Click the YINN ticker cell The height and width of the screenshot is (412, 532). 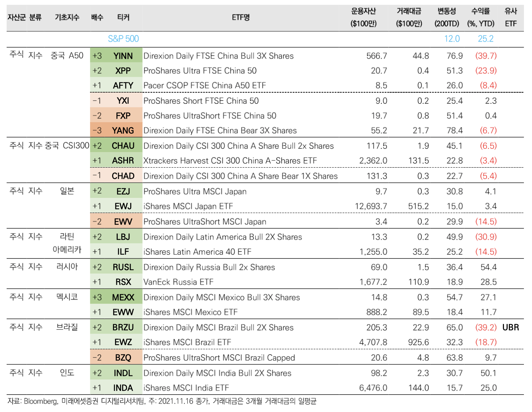coord(123,56)
